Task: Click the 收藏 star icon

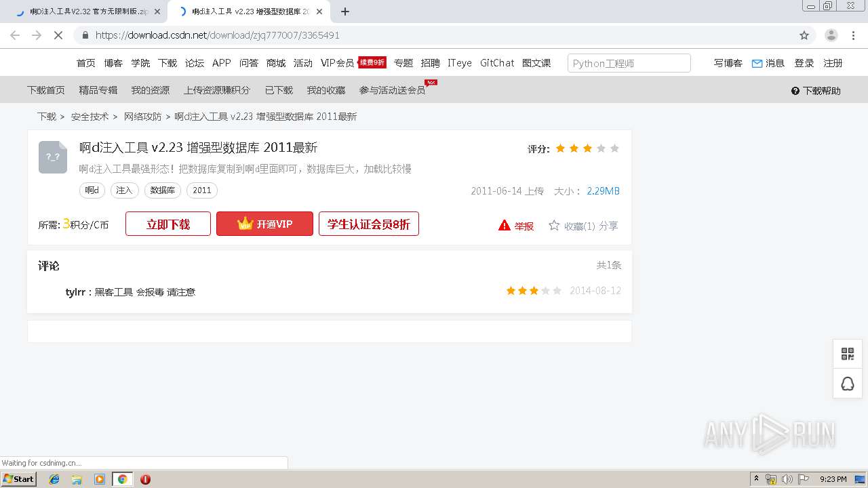Action: 554,225
